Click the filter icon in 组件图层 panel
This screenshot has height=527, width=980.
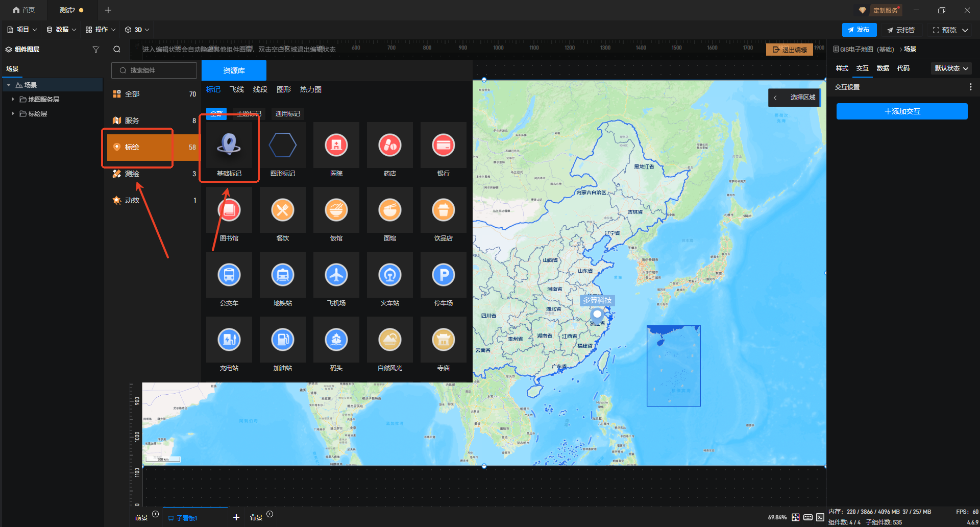coord(95,50)
